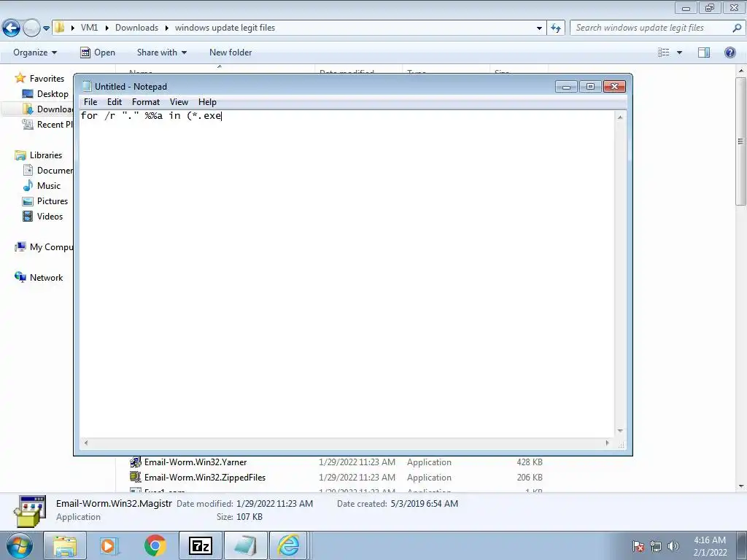Viewport: 747px width, 560px height.
Task: Click Notepad horizontal scrollbar left arrow
Action: tap(86, 443)
